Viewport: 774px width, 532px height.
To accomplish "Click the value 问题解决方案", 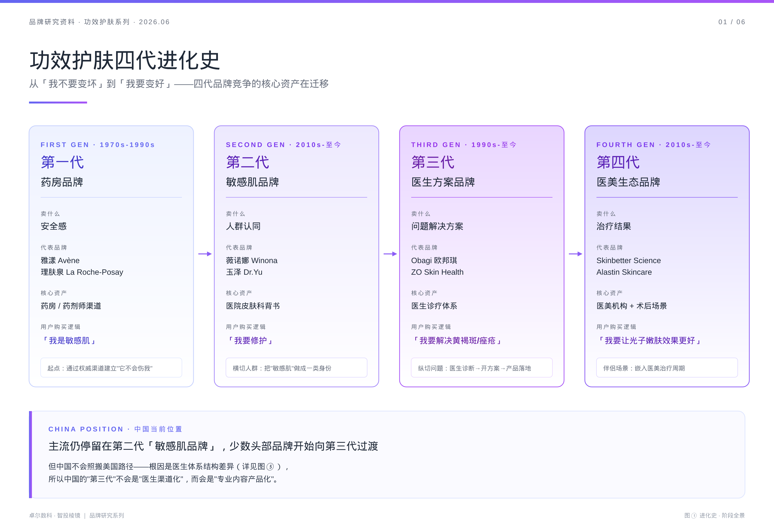I will pyautogui.click(x=437, y=226).
